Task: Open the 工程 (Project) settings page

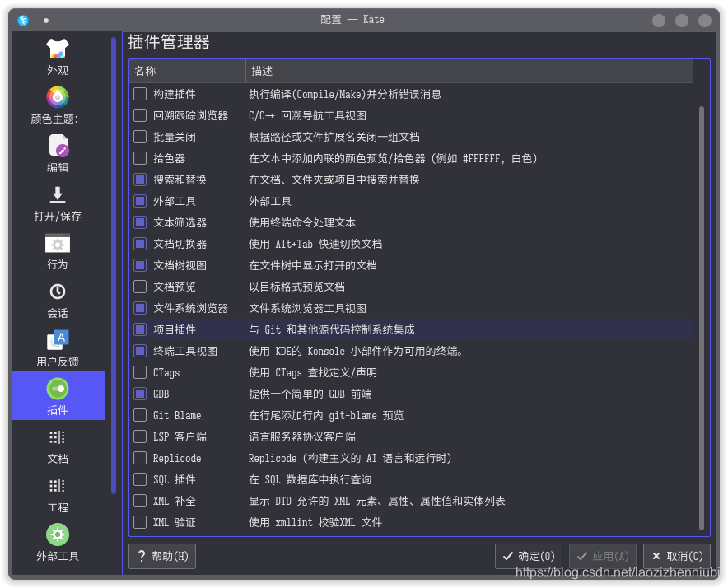Action: pos(58,495)
